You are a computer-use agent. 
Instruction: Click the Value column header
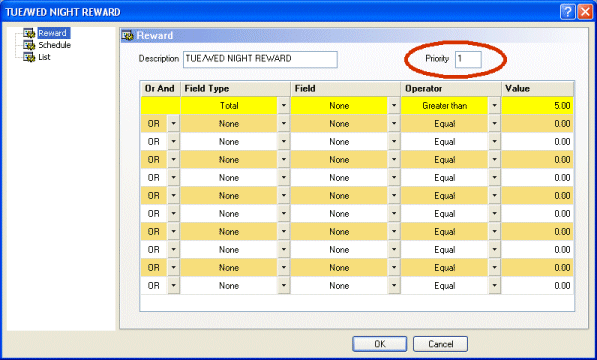[x=537, y=89]
